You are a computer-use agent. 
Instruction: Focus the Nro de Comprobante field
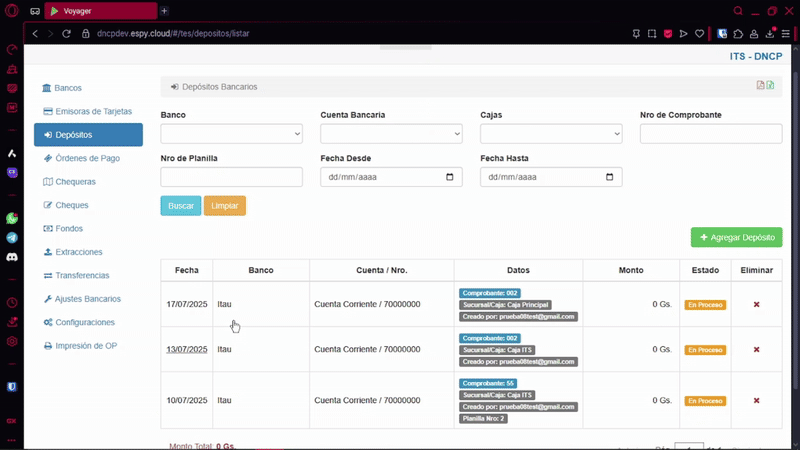tap(711, 134)
